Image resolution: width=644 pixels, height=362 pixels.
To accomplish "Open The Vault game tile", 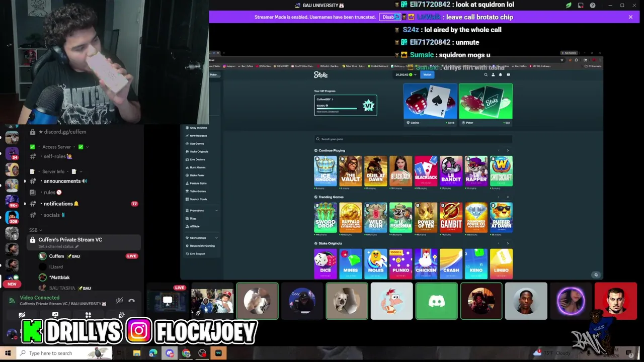I will click(x=351, y=171).
